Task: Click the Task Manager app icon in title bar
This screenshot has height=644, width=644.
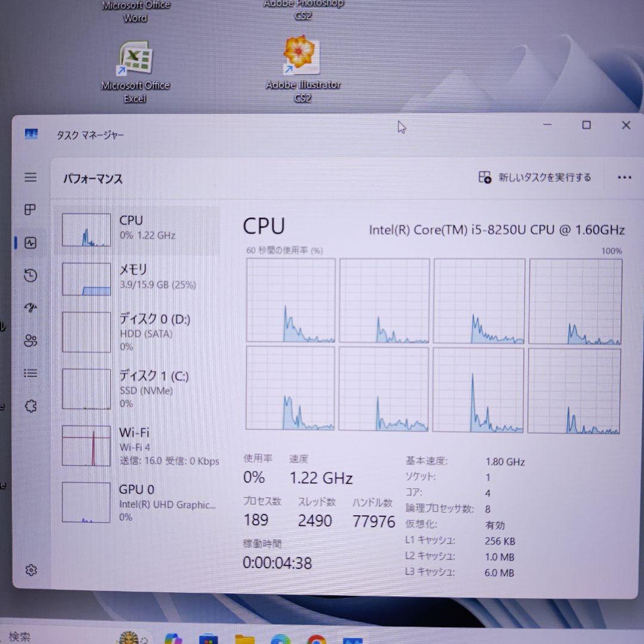Action: 31,134
